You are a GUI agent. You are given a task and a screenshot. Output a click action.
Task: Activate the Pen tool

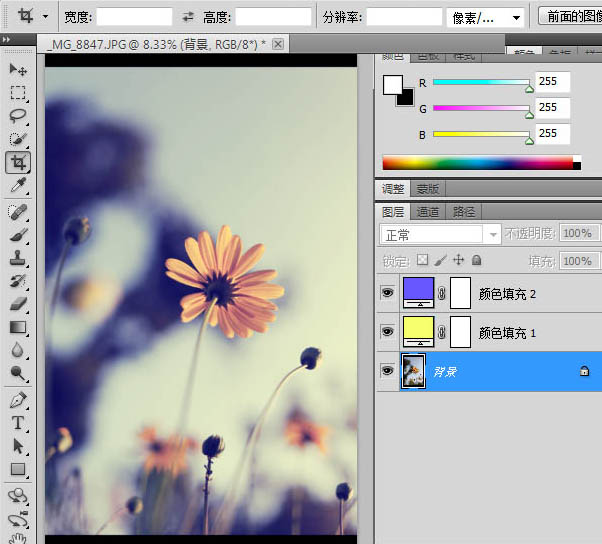click(x=18, y=399)
